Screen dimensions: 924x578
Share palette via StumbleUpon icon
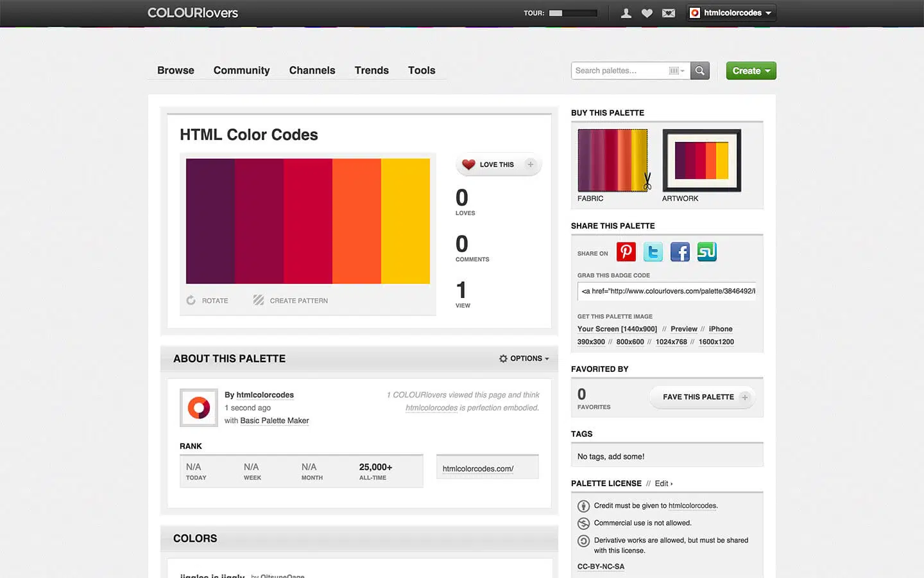click(706, 252)
